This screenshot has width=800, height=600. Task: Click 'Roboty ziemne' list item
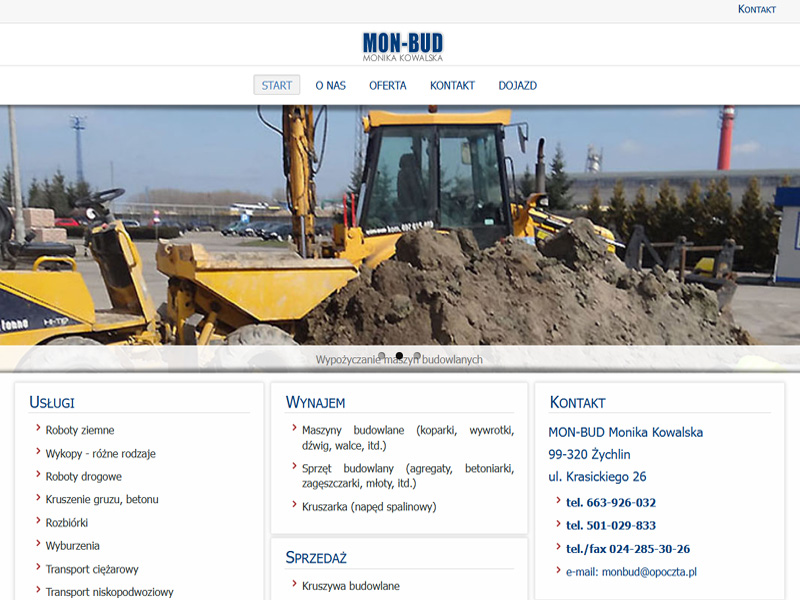[x=80, y=430]
